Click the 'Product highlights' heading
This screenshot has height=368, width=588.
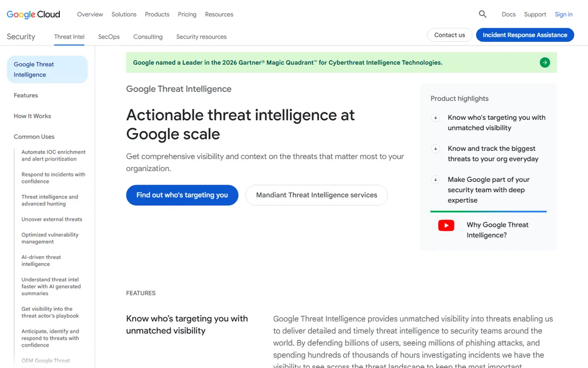pos(459,98)
